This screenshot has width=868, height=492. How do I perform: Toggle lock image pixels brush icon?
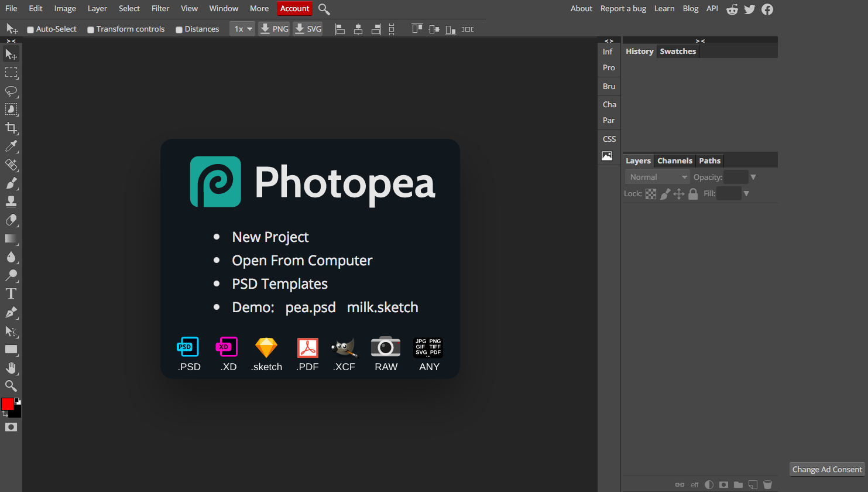(665, 194)
